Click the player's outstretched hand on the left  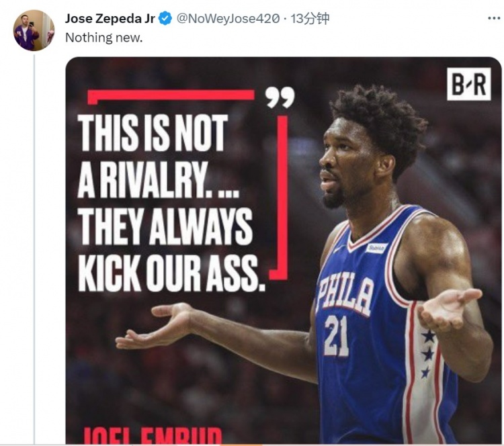click(152, 326)
